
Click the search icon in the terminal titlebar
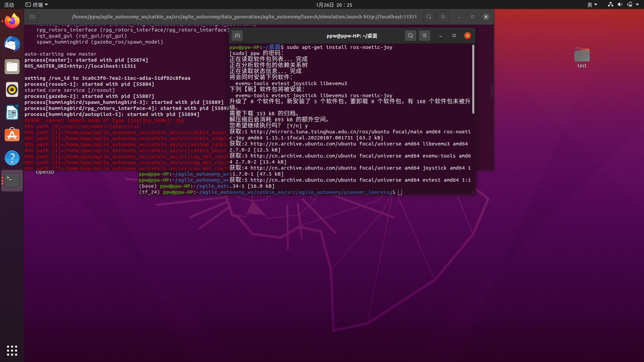click(x=411, y=36)
